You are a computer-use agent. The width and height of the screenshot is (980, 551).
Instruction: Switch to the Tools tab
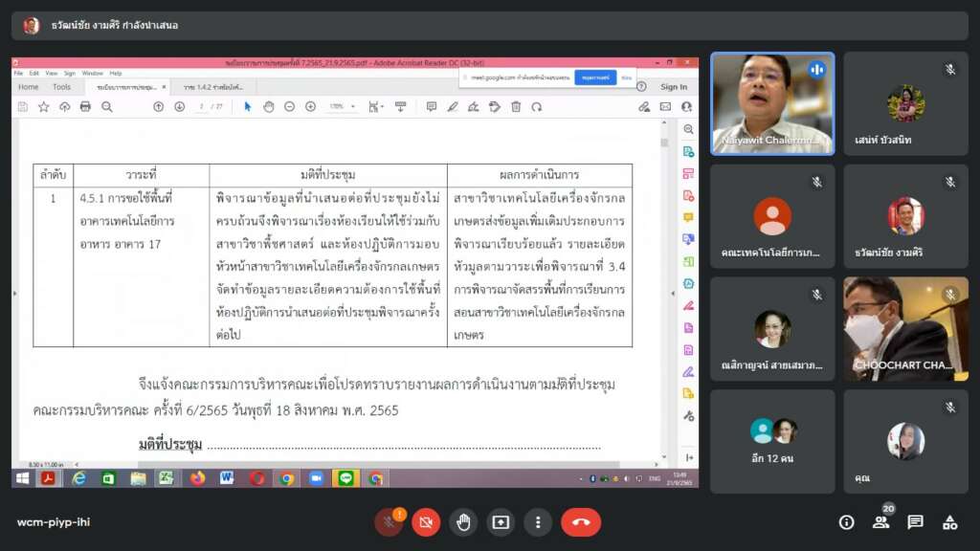pyautogui.click(x=61, y=87)
